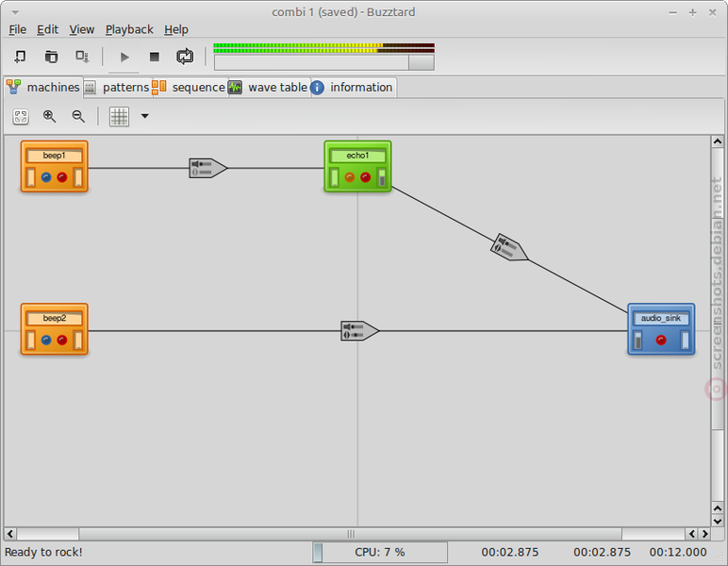Click beep1's red mute button
This screenshot has height=566, width=728.
[61, 177]
